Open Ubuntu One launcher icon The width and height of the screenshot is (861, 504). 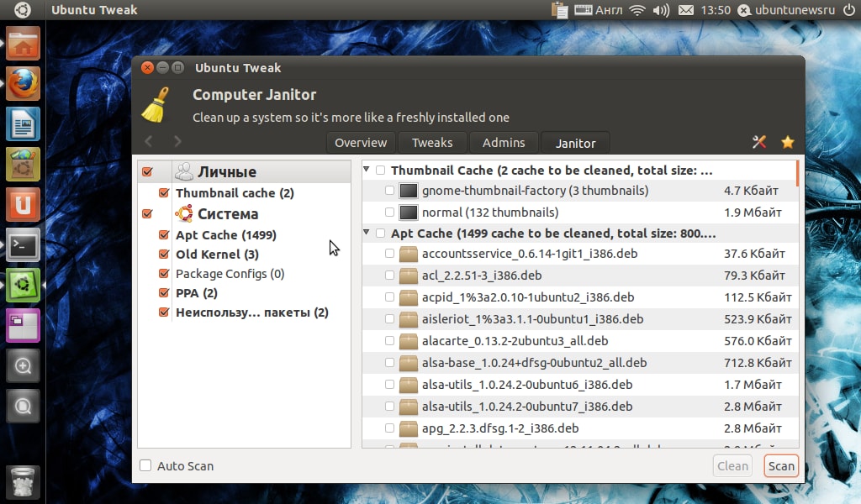(x=23, y=205)
